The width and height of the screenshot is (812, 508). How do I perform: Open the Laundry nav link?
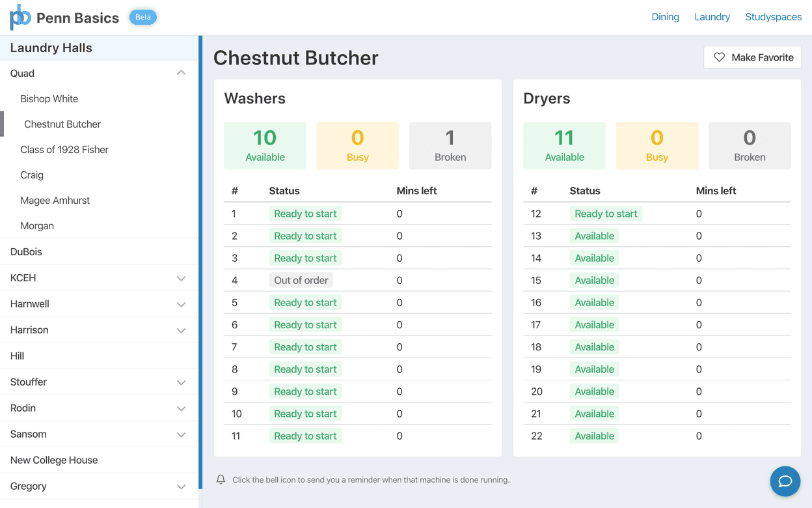click(712, 17)
